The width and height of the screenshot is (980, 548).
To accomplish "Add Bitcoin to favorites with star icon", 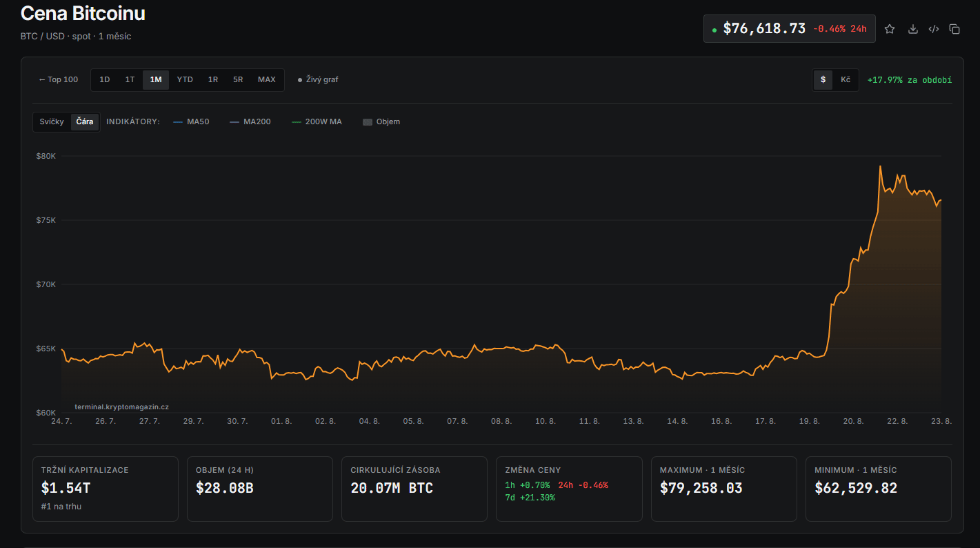I will click(x=890, y=29).
